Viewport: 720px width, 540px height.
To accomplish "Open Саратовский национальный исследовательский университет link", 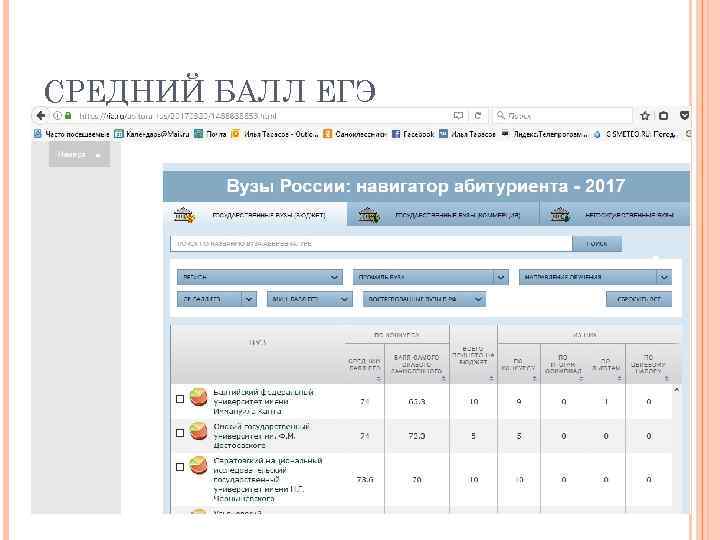I will (x=268, y=479).
